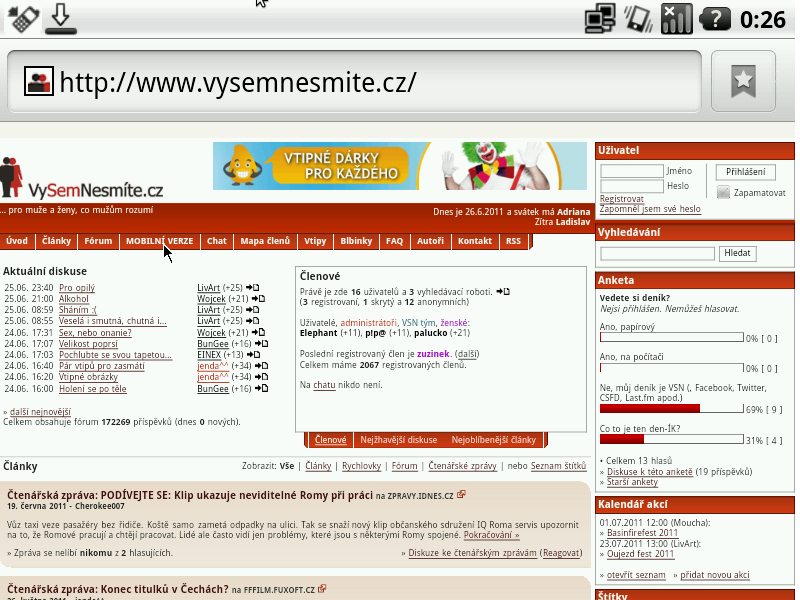Open the Vtipy menu item
Image resolution: width=800 pixels, height=600 pixels.
click(315, 241)
